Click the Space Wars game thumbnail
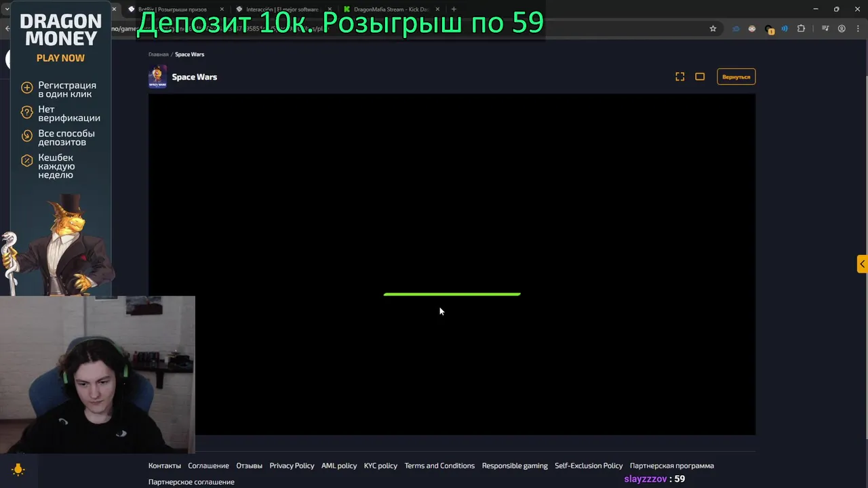Viewport: 868px width, 488px height. click(x=157, y=77)
